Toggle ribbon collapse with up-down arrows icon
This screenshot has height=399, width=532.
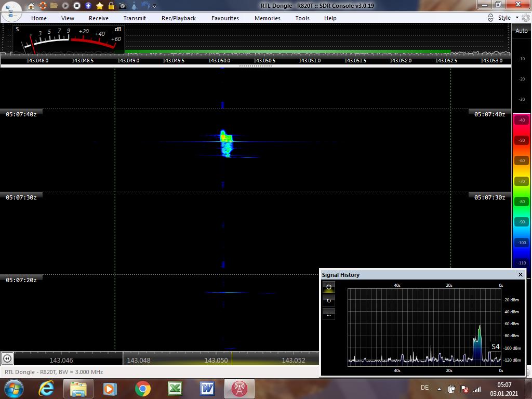pyautogui.click(x=490, y=18)
